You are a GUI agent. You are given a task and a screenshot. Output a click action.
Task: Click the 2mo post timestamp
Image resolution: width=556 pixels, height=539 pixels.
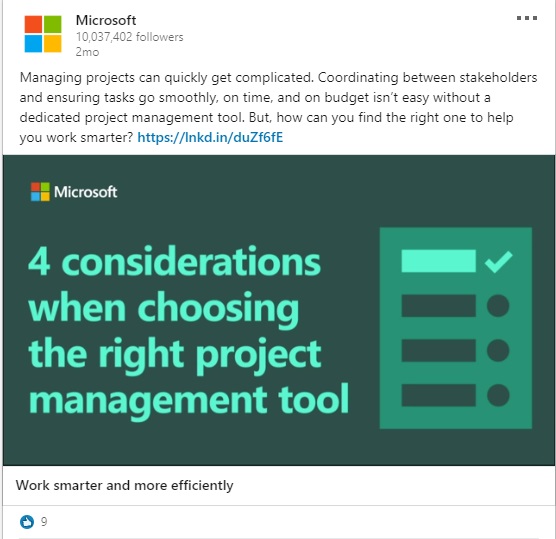pos(87,52)
